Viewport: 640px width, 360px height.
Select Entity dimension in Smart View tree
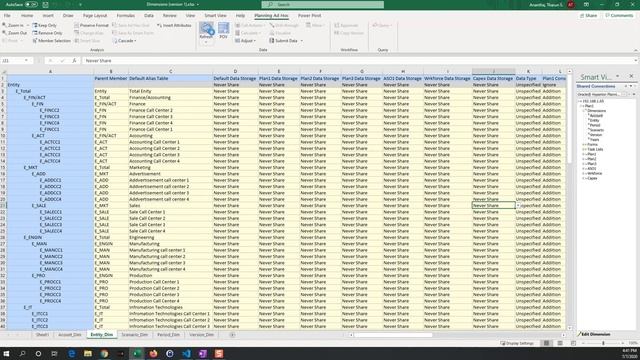coord(594,120)
